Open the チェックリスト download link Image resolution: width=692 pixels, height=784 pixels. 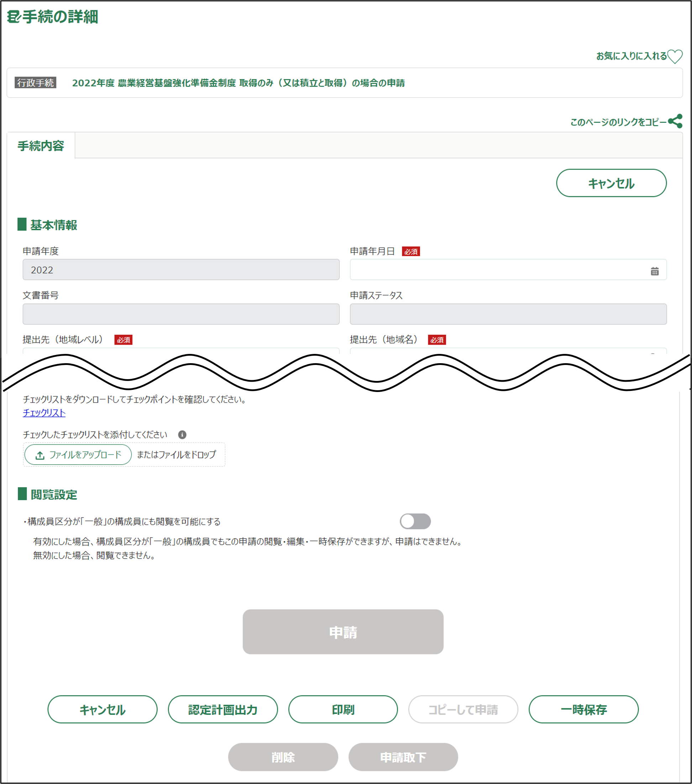[x=44, y=413]
